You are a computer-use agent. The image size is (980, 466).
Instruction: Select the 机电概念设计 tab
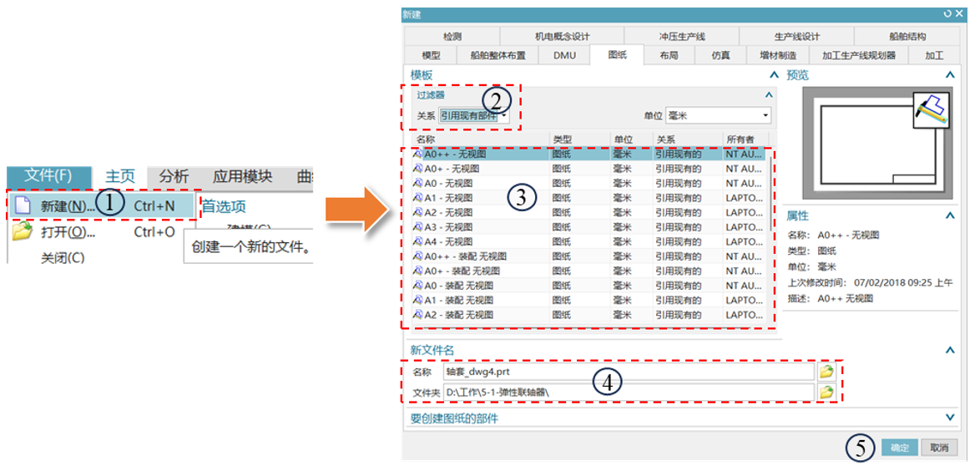563,37
